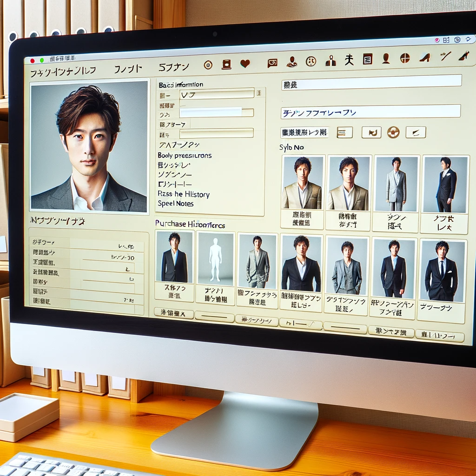Viewport: 476px width, 476px height.
Task: Click the head bust silhouette icon
Action: (386, 58)
